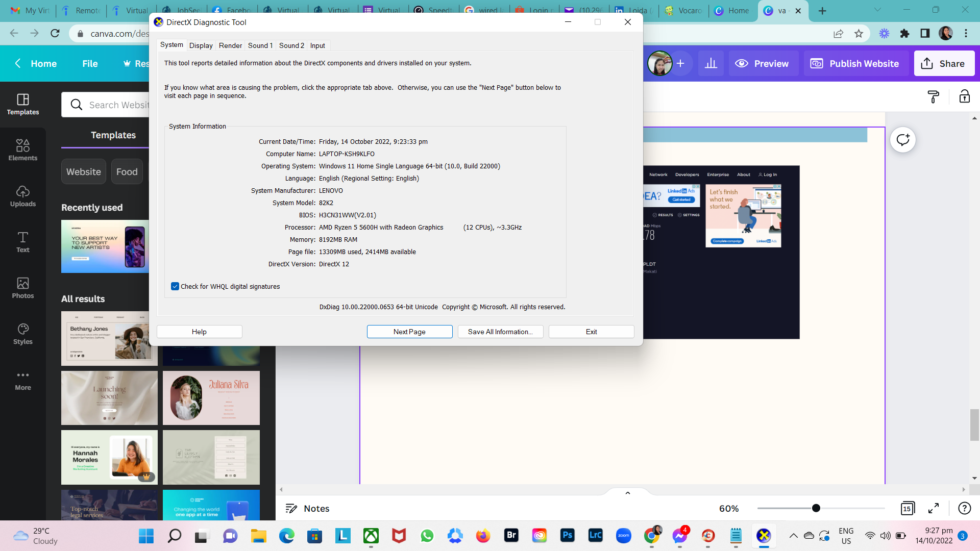Image resolution: width=980 pixels, height=551 pixels.
Task: Open File Explorer from the taskbar
Action: 258,536
